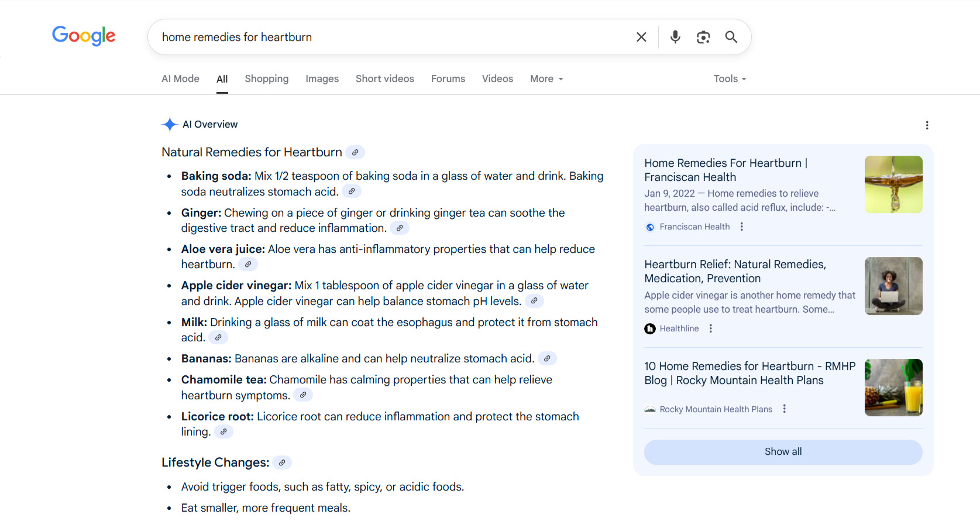Open the woman with laptop thumbnail
Image resolution: width=980 pixels, height=521 pixels.
(x=893, y=286)
